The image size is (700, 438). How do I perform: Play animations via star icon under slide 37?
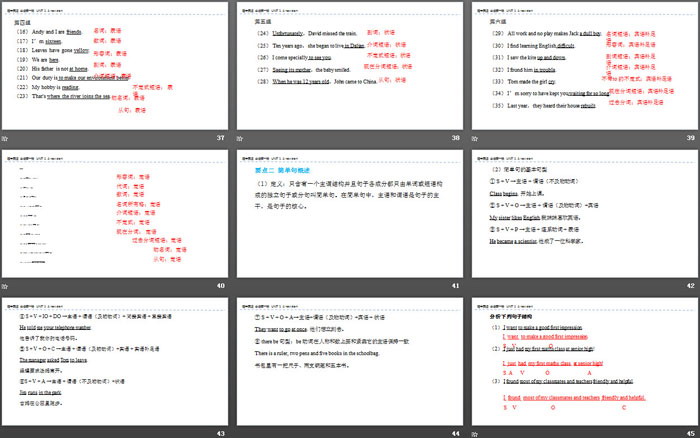(x=5, y=138)
